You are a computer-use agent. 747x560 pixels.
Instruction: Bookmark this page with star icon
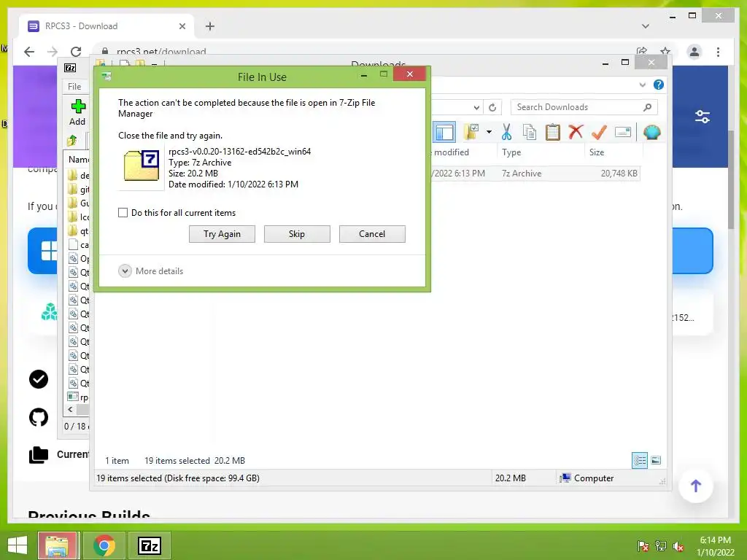665,52
